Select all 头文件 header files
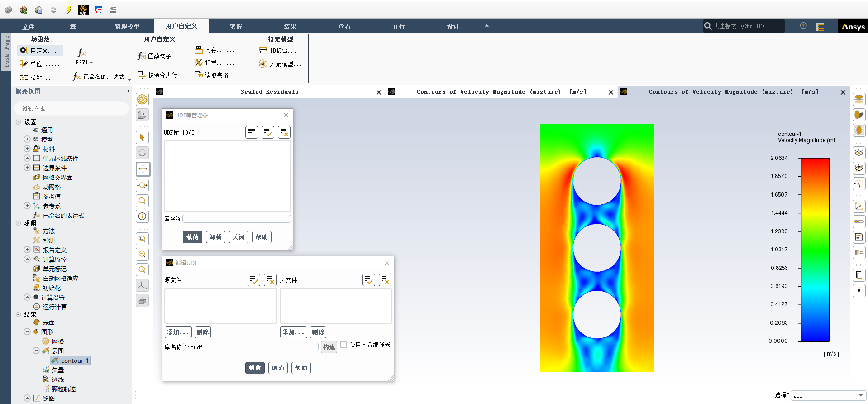 point(369,280)
